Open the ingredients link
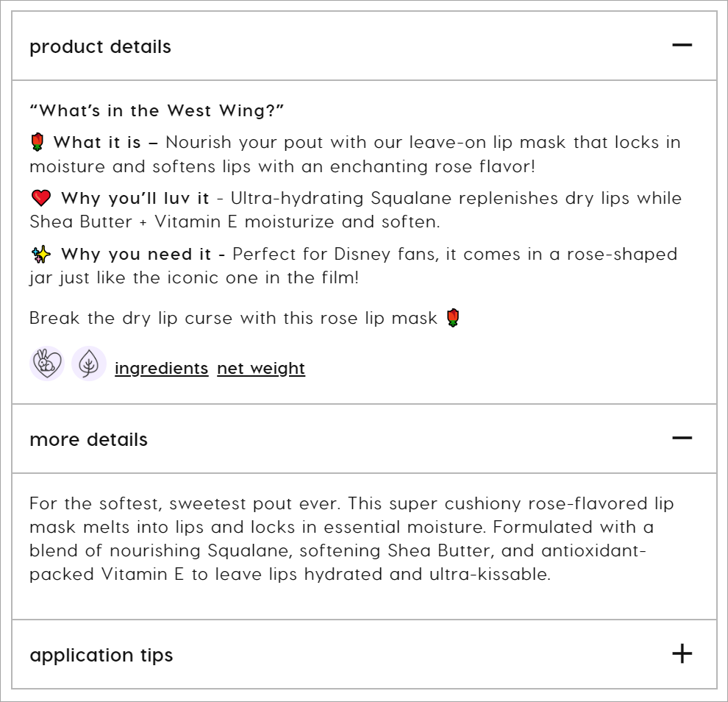This screenshot has height=702, width=728. (161, 368)
